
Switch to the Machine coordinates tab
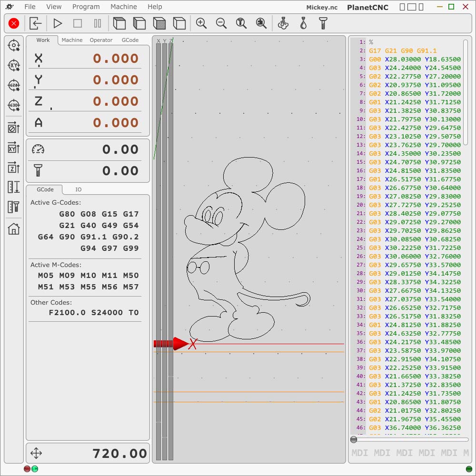pos(72,40)
